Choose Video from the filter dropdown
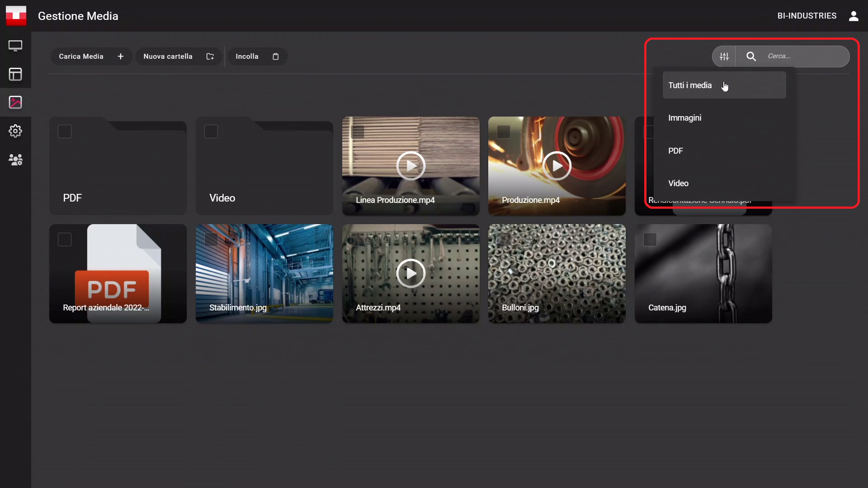868x488 pixels. [x=678, y=183]
